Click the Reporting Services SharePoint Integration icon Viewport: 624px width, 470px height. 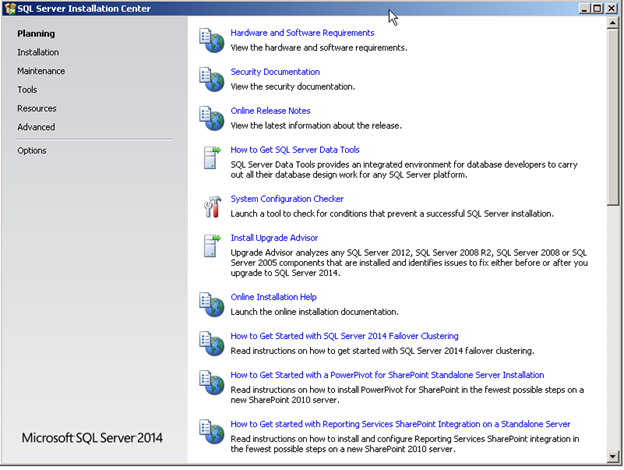click(211, 431)
